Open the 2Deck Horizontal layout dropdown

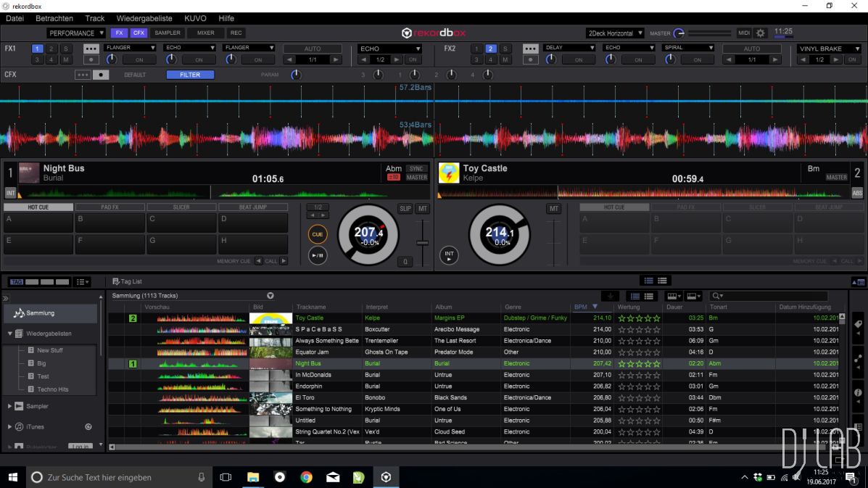(615, 33)
